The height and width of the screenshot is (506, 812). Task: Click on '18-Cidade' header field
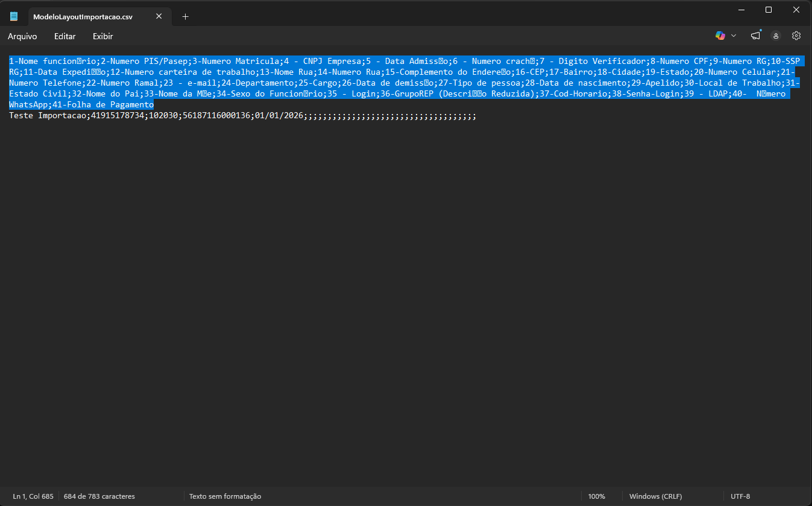(619, 72)
